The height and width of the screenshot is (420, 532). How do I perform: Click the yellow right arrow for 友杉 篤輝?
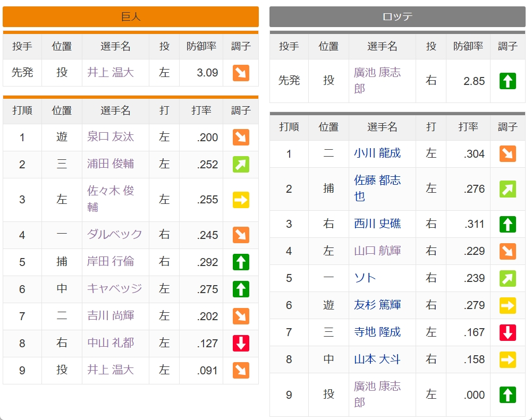pos(508,305)
